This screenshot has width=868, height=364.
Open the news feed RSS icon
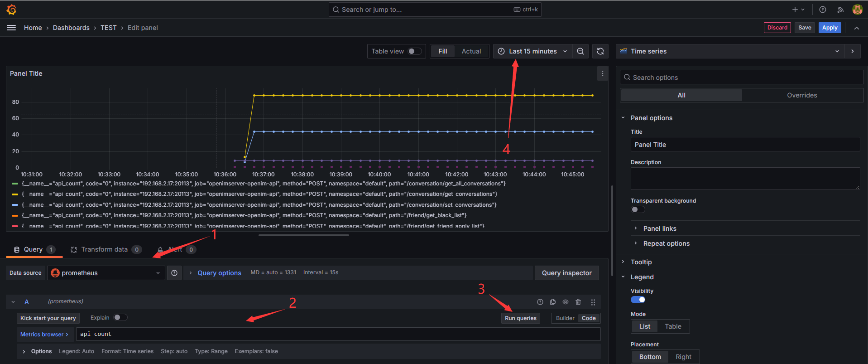[840, 10]
